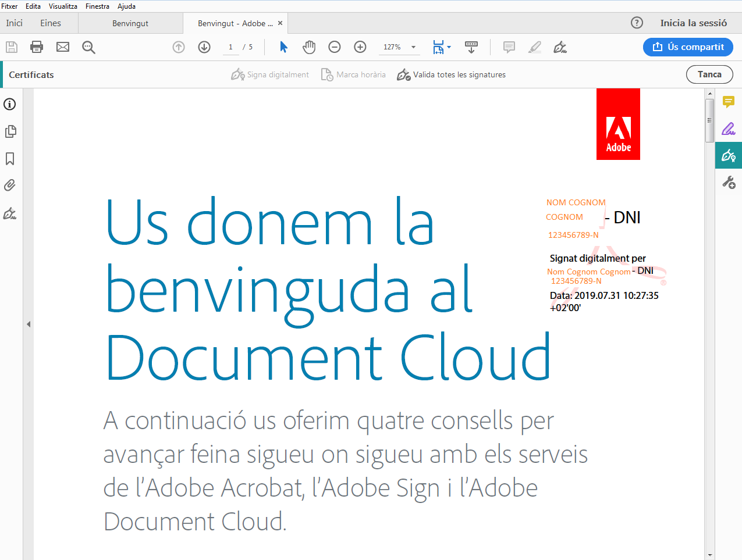Open the Bookmarks panel
Viewport: 742px width, 560px height.
[x=10, y=159]
